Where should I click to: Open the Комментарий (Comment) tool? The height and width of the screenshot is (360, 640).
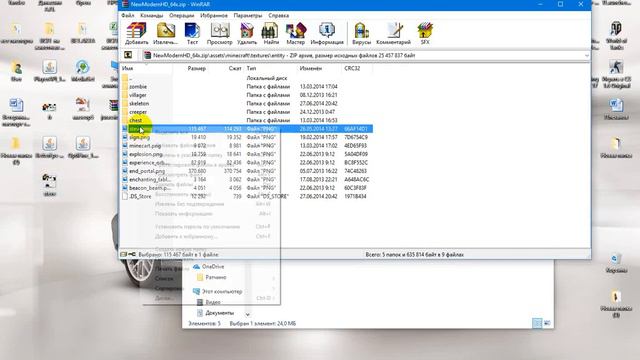pyautogui.click(x=393, y=33)
